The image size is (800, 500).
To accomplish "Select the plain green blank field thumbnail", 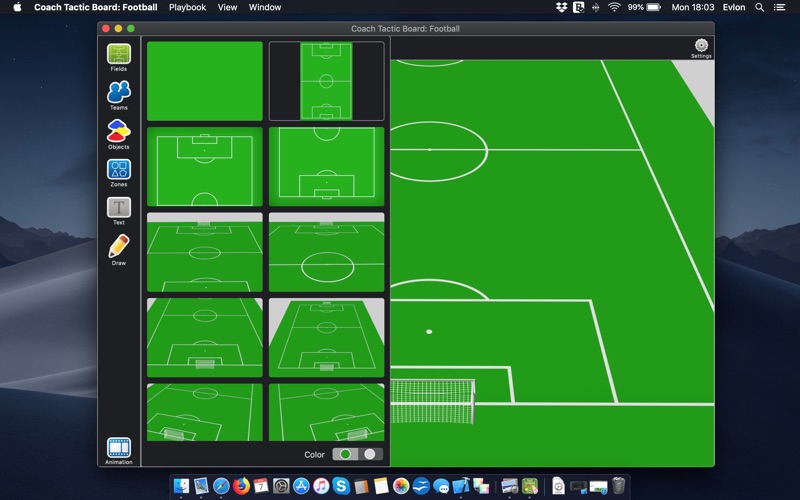I will tap(205, 81).
